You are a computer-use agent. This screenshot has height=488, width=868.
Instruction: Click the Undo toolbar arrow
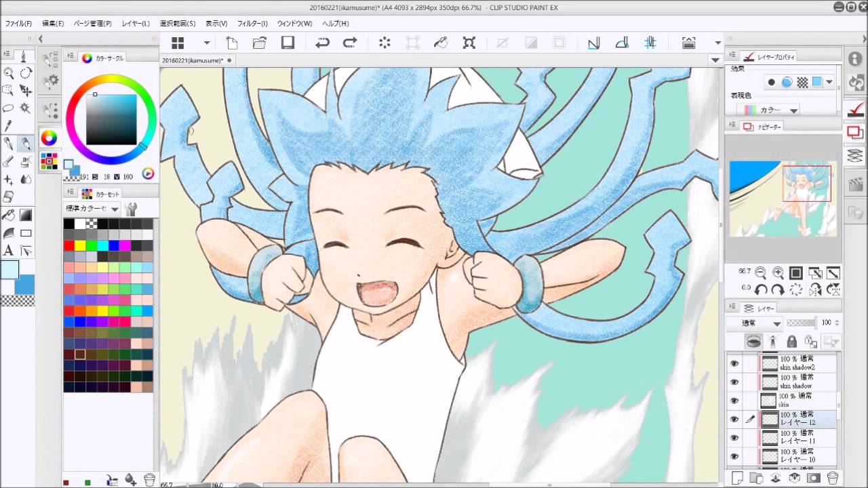[322, 43]
